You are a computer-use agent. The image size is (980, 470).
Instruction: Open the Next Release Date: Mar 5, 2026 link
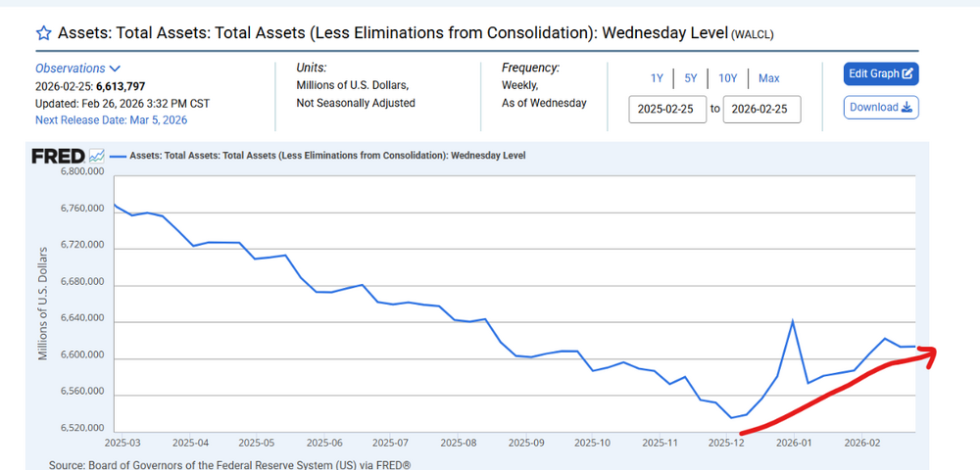pos(111,119)
